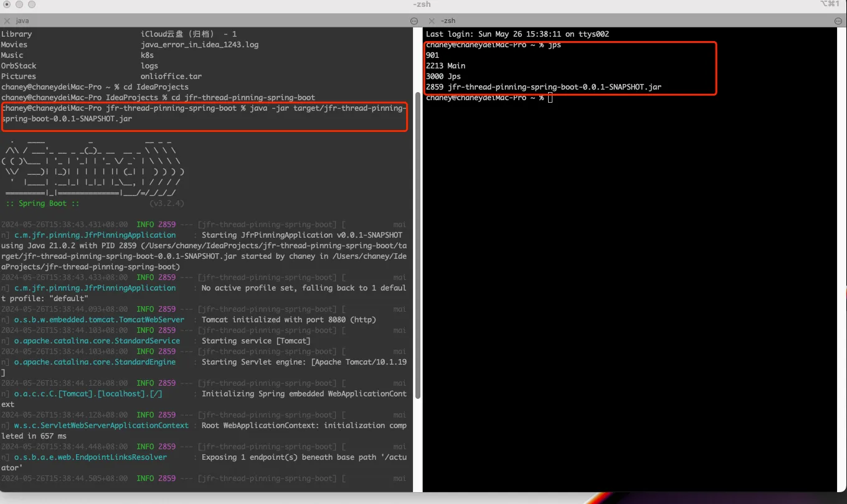This screenshot has width=847, height=504.
Task: Click the OrbStack directory name
Action: [19, 66]
